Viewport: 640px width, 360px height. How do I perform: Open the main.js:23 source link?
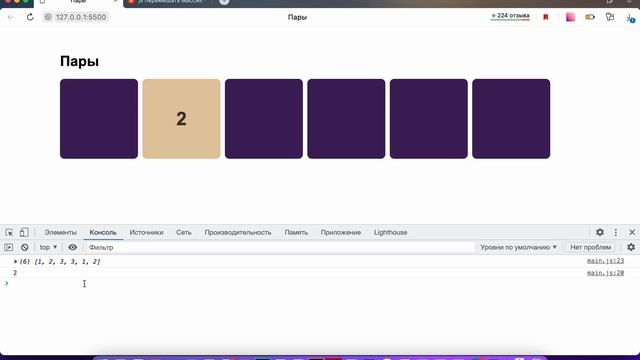coord(605,260)
